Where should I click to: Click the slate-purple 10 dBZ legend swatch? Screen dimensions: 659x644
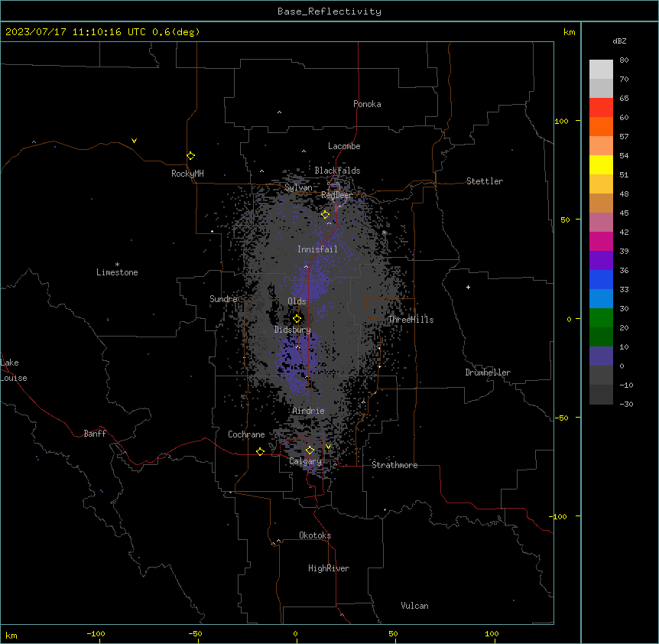coord(601,356)
